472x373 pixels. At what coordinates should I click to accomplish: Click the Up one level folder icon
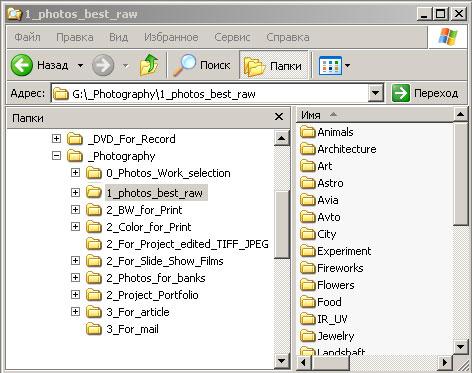tap(149, 65)
